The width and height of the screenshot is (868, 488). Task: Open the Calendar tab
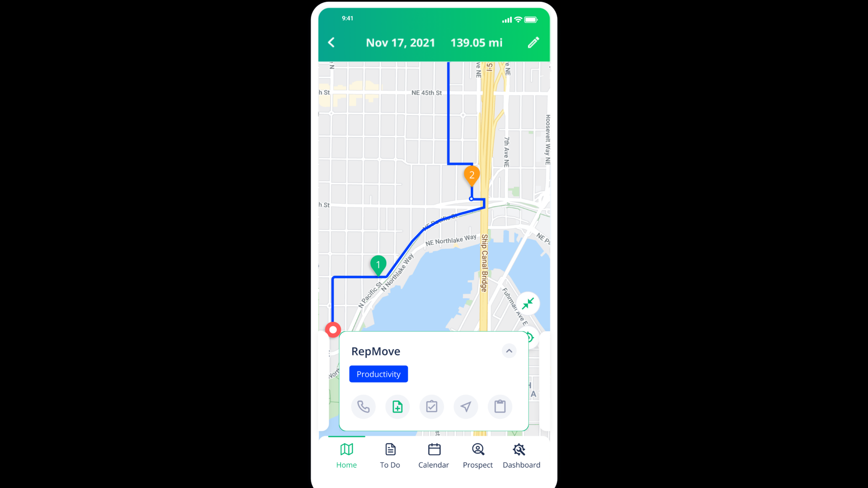click(x=434, y=456)
